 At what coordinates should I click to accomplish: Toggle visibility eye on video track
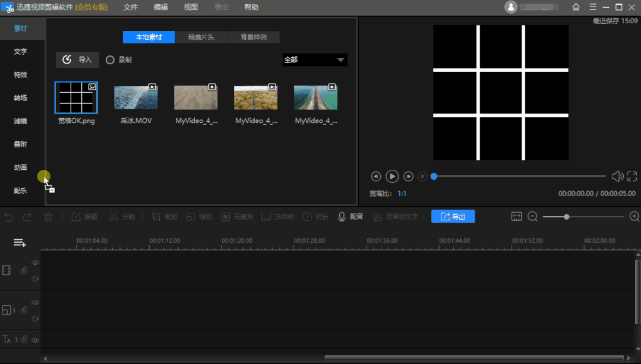pos(35,262)
